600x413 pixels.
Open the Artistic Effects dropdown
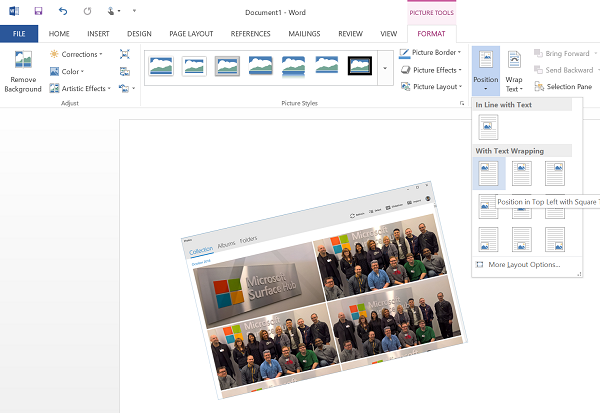coord(80,88)
